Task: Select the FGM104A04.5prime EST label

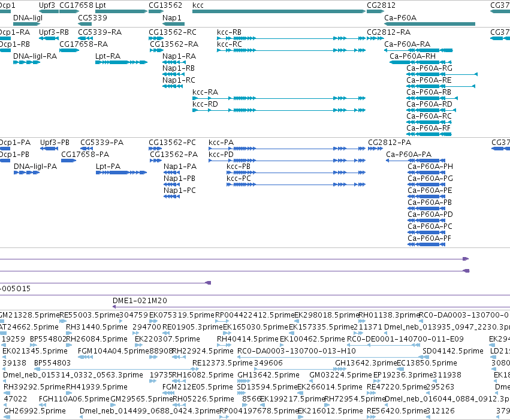Action: click(113, 350)
